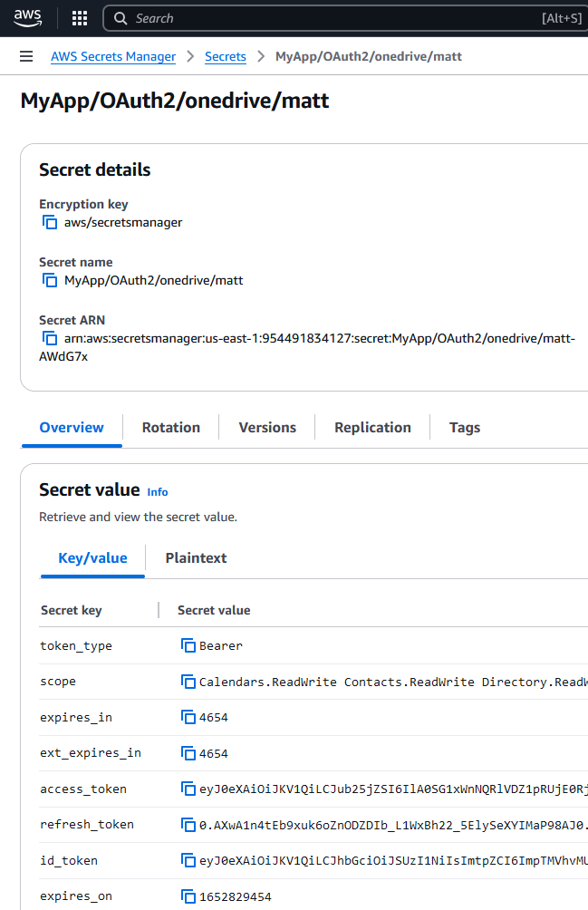The image size is (588, 910).
Task: Open the Tags tab
Action: 465,428
